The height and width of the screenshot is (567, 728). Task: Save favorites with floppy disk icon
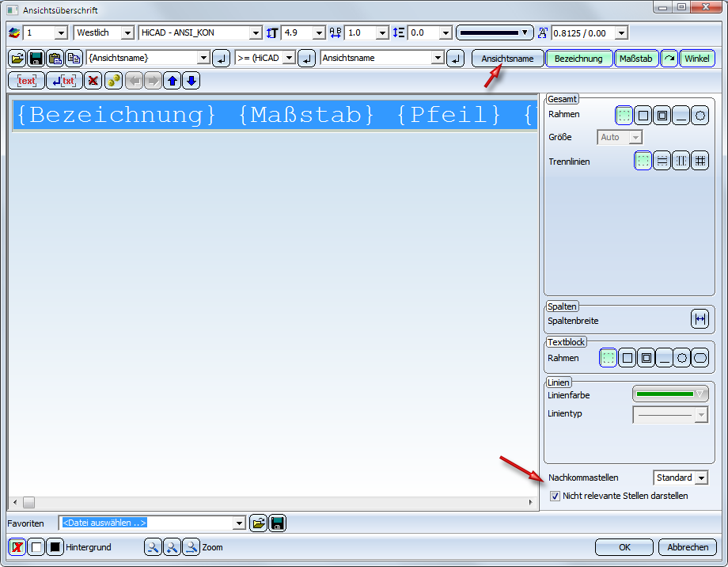click(x=277, y=523)
